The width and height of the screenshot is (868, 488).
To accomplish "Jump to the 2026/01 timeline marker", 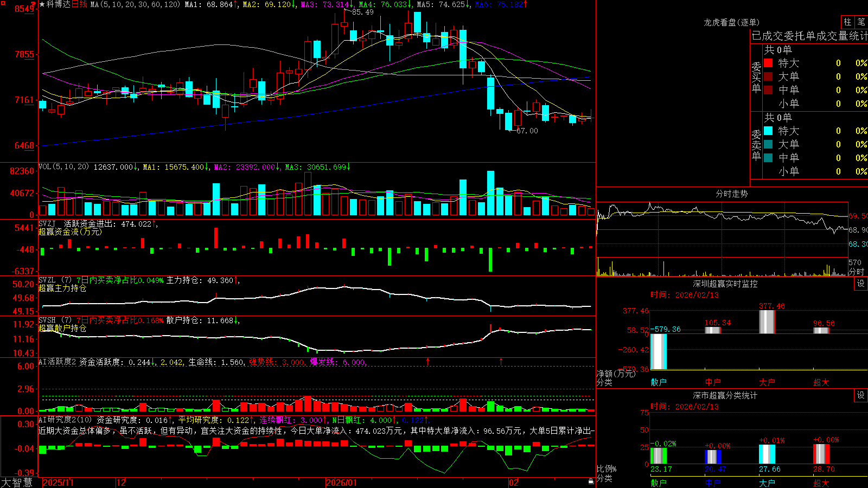I will 342,483.
